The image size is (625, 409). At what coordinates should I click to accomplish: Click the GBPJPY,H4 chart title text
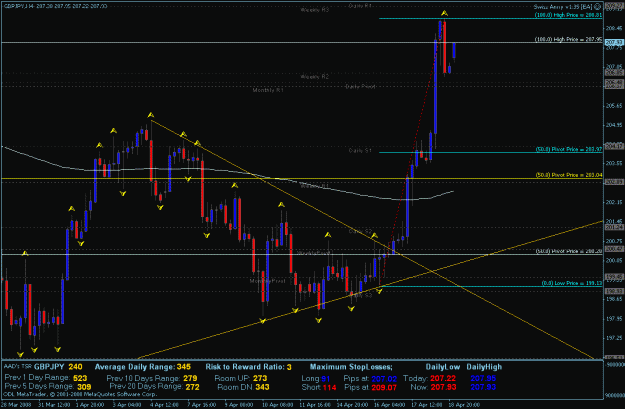[55, 6]
